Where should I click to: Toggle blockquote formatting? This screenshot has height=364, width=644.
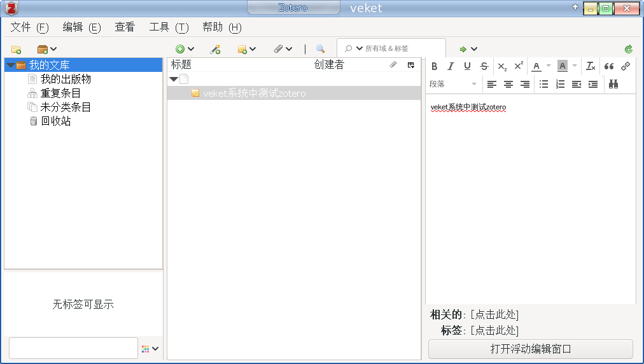[x=608, y=66]
